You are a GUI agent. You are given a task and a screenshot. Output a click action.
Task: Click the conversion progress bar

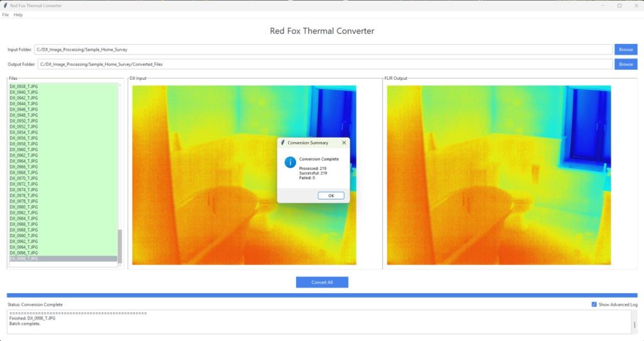[x=322, y=295]
